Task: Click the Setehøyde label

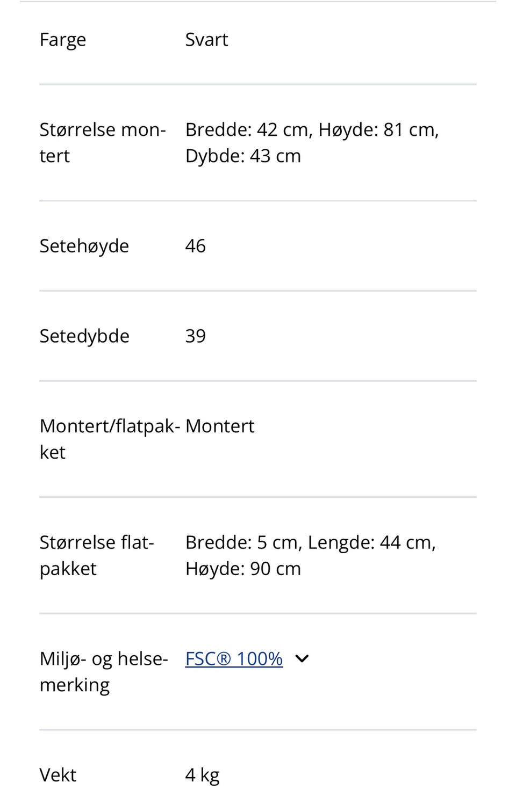Action: [x=84, y=246]
